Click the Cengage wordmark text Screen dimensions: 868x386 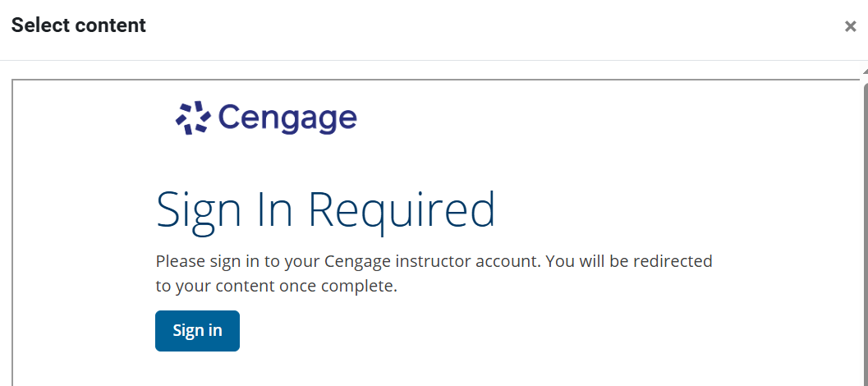(287, 119)
